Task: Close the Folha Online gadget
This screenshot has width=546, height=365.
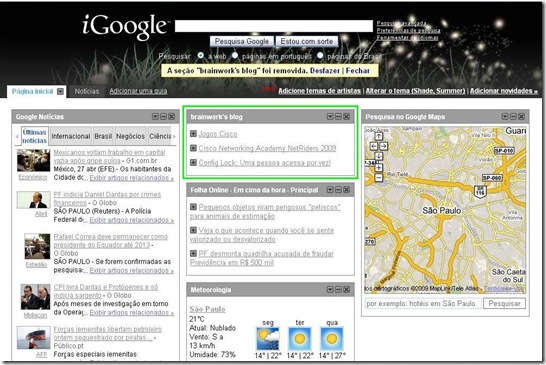Action: (346, 190)
